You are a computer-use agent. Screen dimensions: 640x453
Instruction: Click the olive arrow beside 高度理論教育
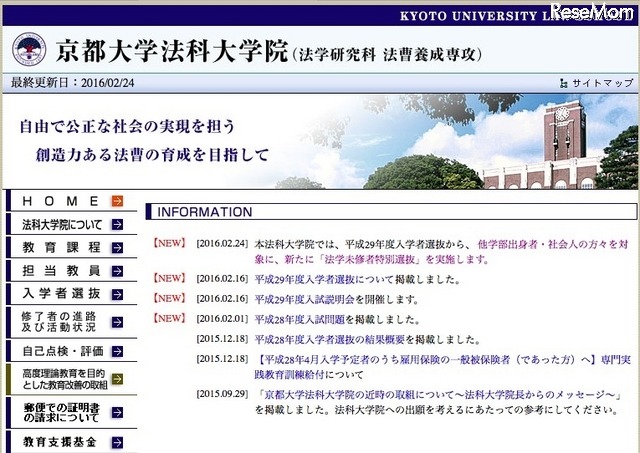117,379
